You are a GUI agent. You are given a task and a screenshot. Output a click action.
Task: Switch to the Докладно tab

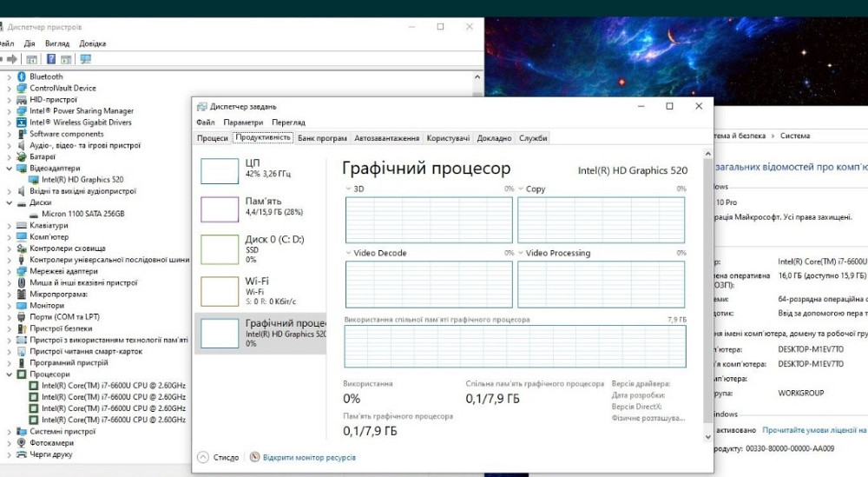pyautogui.click(x=495, y=138)
